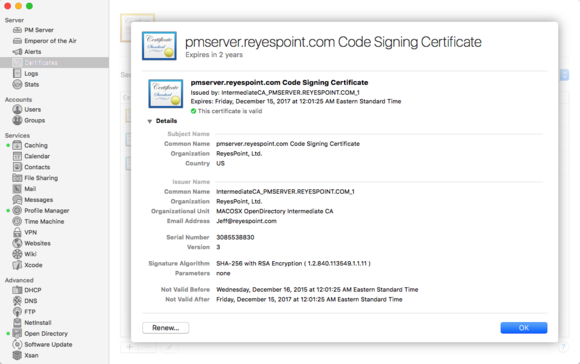This screenshot has height=364, width=580.
Task: Click the Profile Manager green status dot
Action: pos(8,210)
